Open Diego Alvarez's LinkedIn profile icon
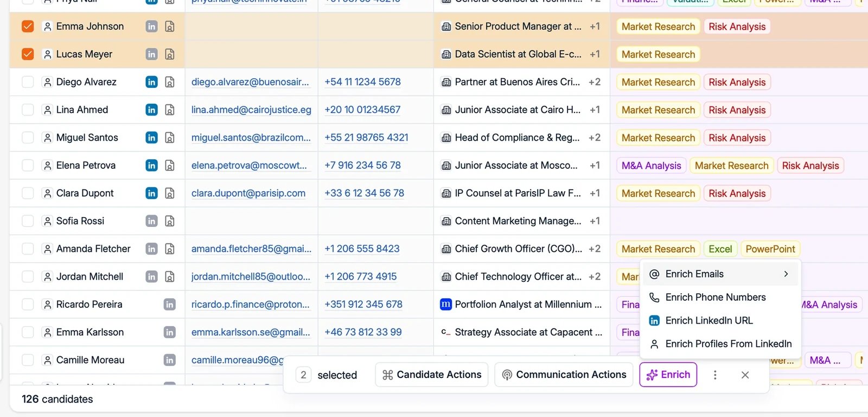This screenshot has height=417, width=868. coord(152,82)
